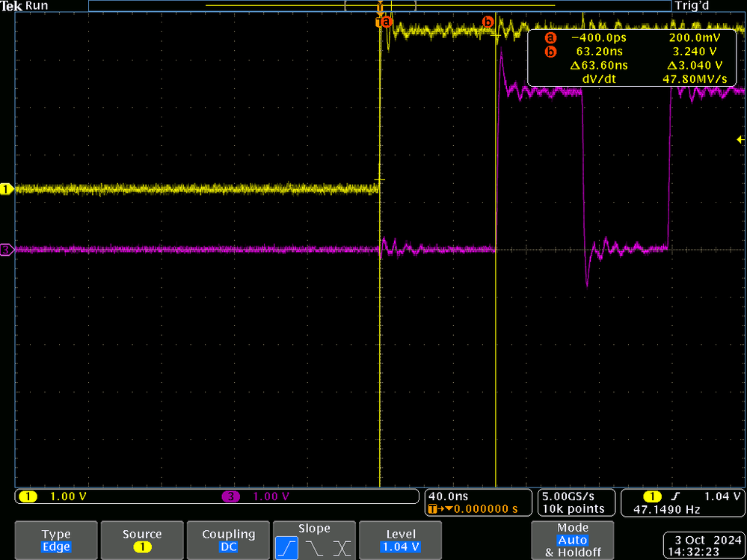Viewport: 747px width, 560px height.
Task: Open the trigger Source menu button
Action: (x=142, y=540)
